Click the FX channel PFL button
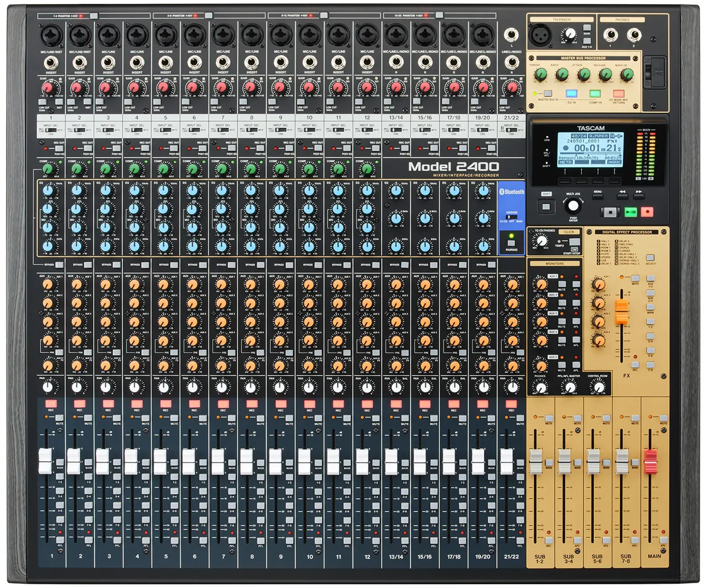The image size is (704, 588). (x=635, y=365)
